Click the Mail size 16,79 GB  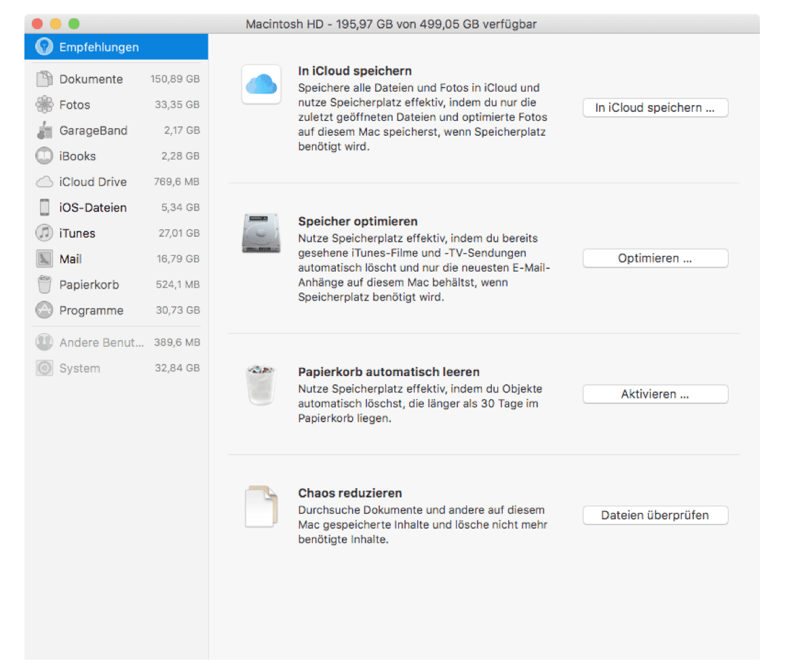tap(178, 259)
